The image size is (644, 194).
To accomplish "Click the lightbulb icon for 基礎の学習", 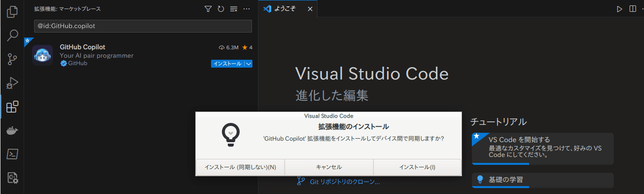I will [x=480, y=179].
